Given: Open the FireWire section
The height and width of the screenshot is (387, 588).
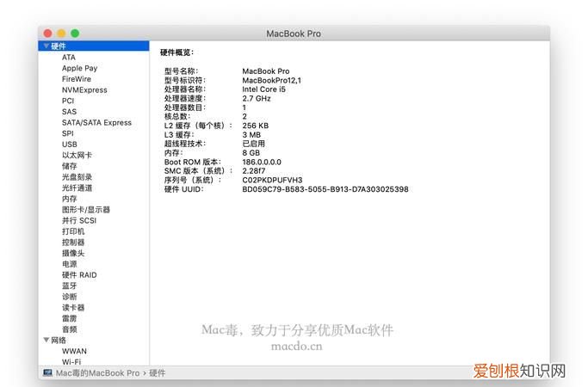Looking at the screenshot, I should point(77,79).
